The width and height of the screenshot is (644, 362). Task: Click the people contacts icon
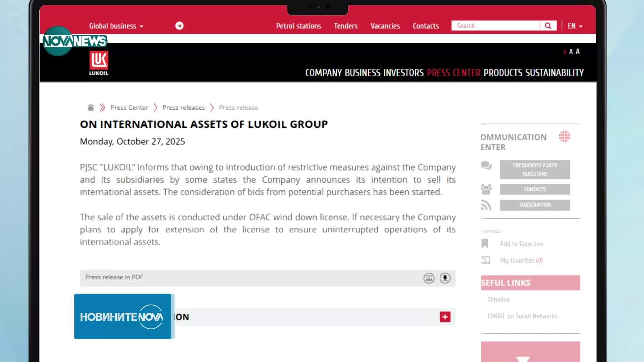tap(486, 189)
